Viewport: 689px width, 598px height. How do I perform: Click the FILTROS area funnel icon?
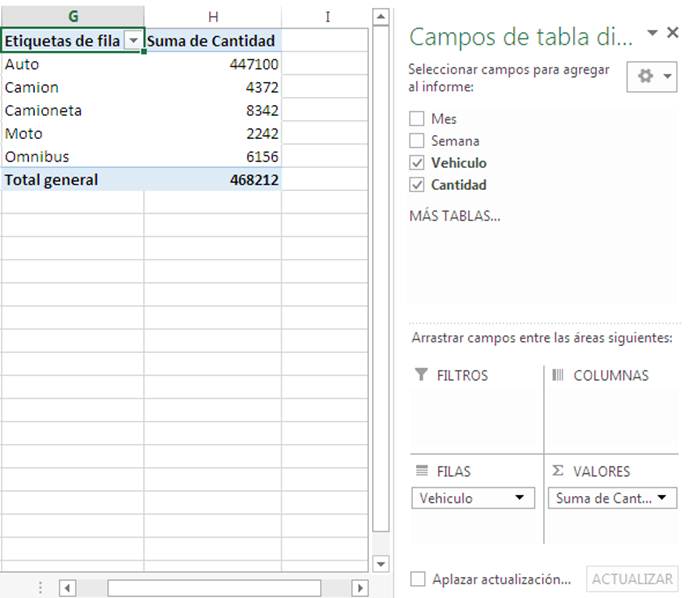click(x=421, y=375)
